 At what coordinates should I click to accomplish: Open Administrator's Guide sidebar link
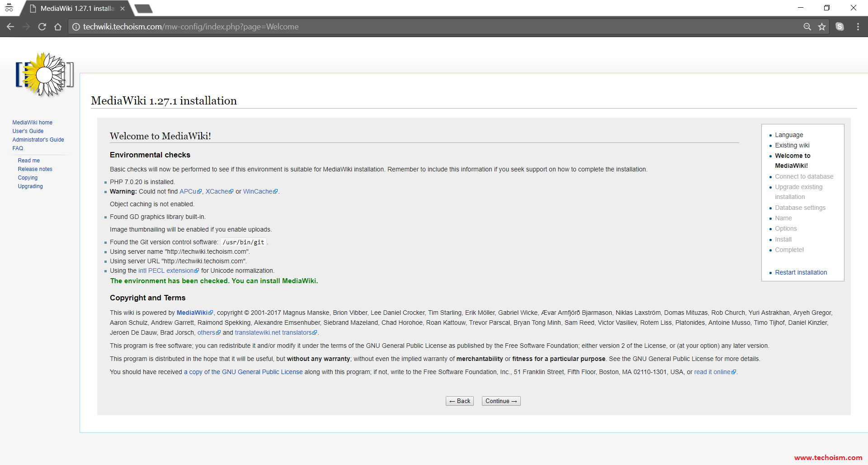click(38, 140)
